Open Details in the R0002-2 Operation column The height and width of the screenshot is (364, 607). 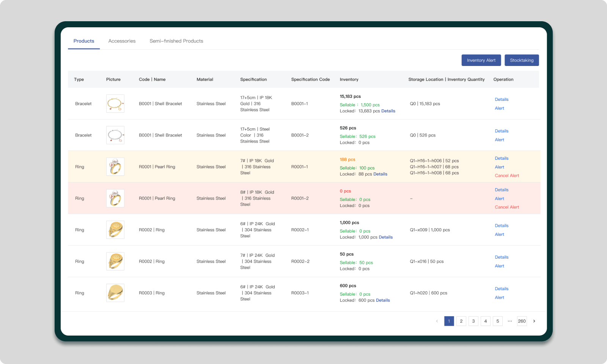pyautogui.click(x=502, y=257)
